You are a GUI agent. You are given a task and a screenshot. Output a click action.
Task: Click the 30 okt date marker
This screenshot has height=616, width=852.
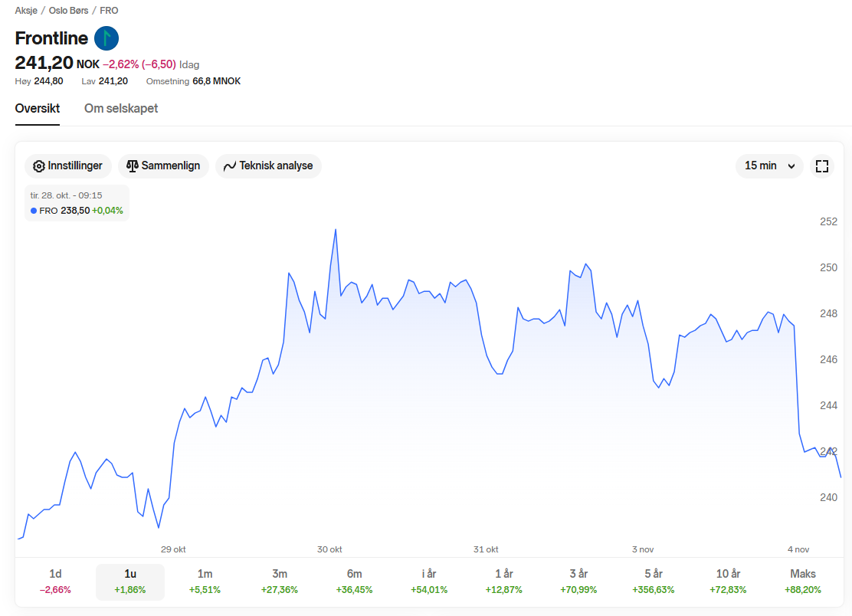(x=329, y=549)
